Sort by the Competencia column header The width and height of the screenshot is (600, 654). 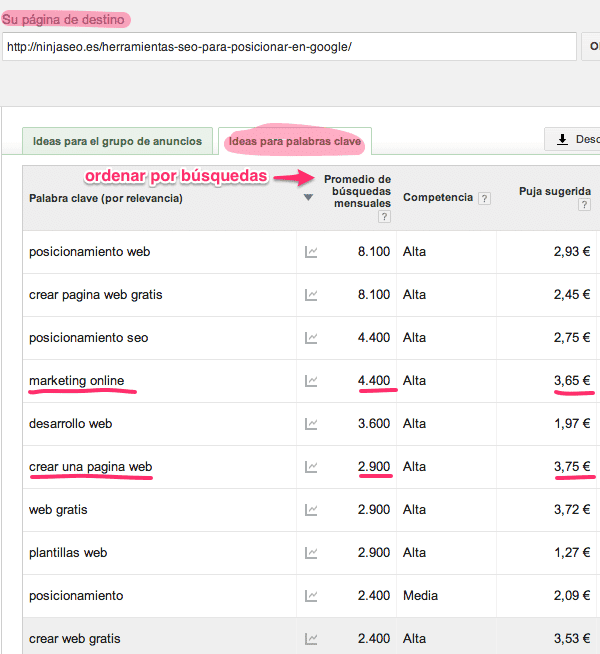[437, 198]
